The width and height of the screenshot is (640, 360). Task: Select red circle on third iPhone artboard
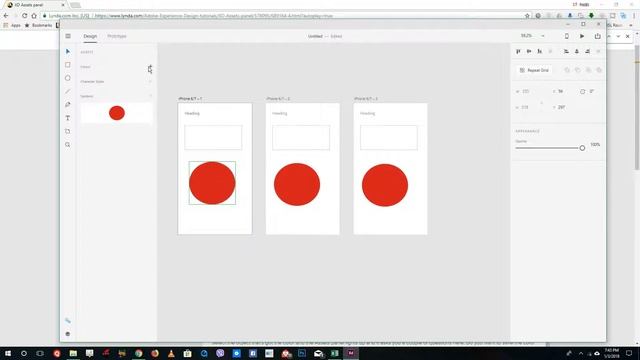[385, 185]
